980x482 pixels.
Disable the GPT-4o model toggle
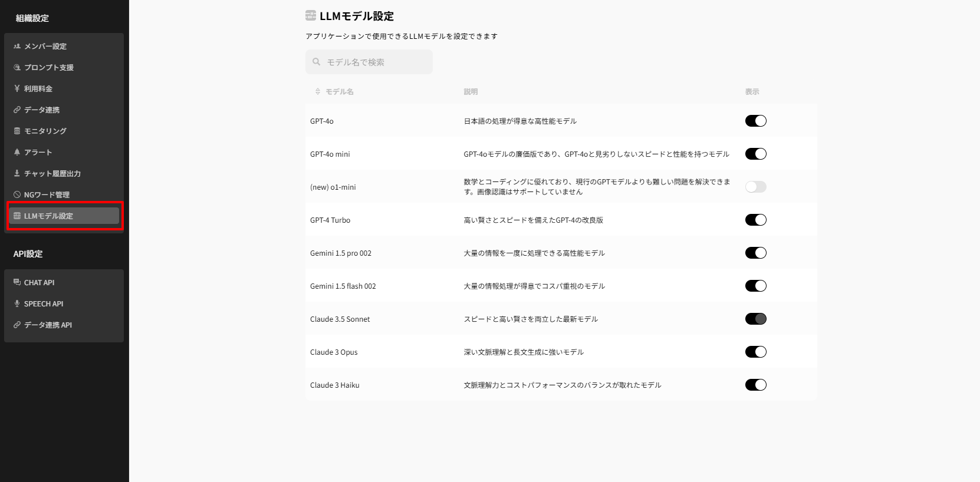point(755,121)
